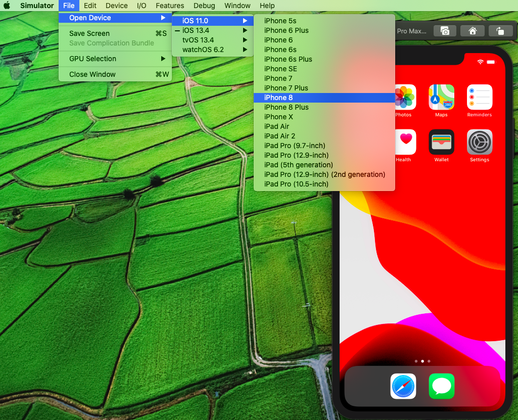Open the Edit menu
The width and height of the screenshot is (518, 420).
tap(90, 6)
